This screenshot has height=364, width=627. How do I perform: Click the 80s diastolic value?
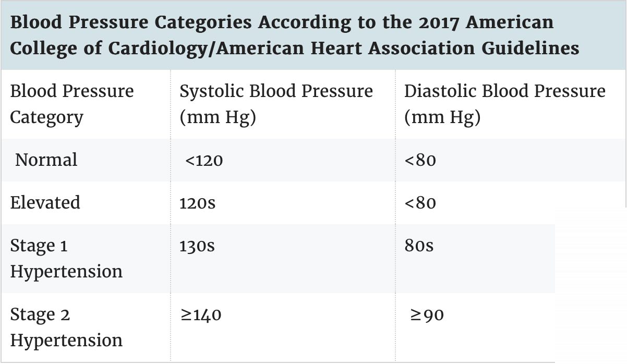tap(419, 246)
